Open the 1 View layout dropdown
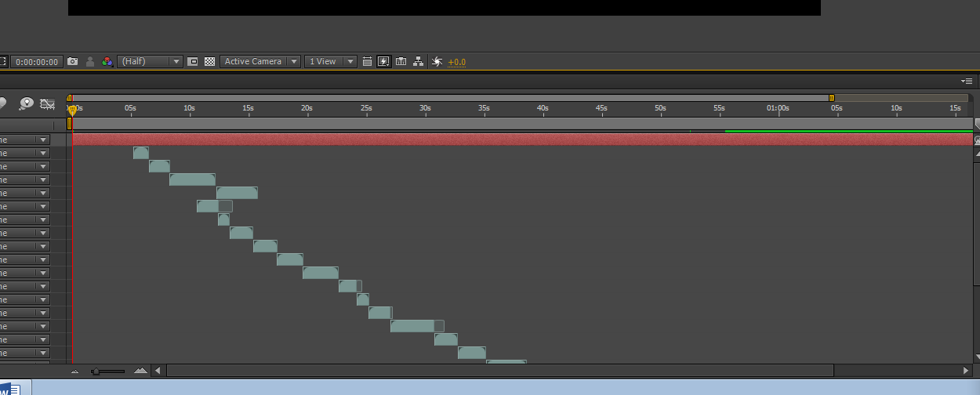The height and width of the screenshot is (395, 980). [x=330, y=61]
